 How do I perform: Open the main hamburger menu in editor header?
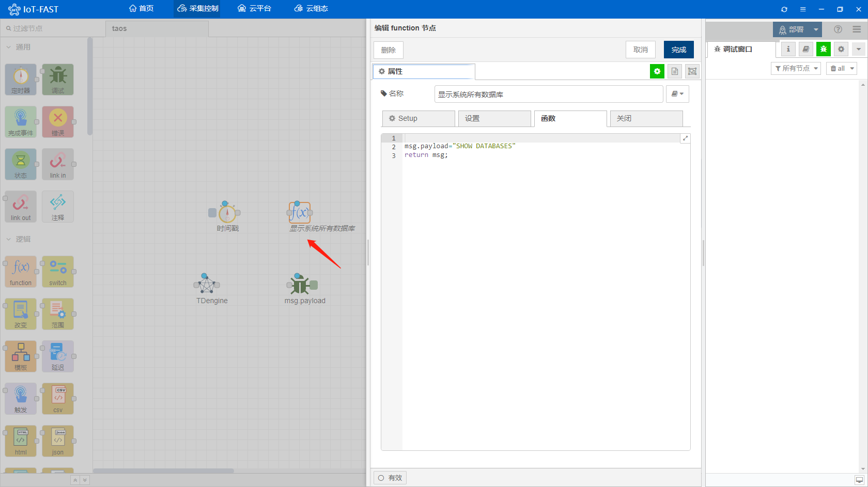point(857,29)
